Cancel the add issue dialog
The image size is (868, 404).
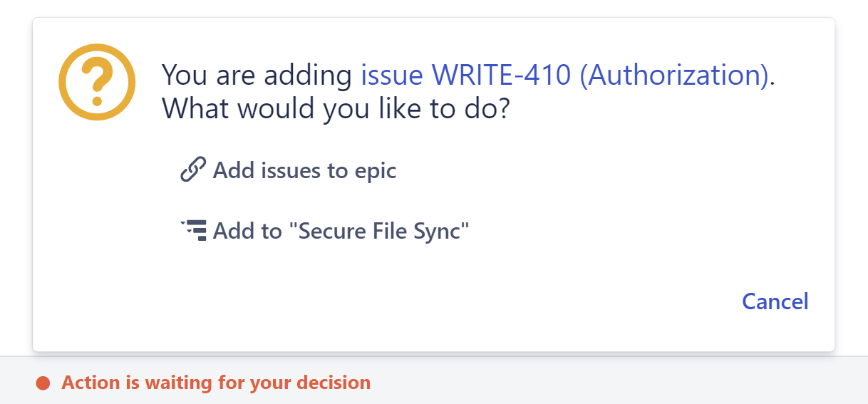click(x=775, y=301)
